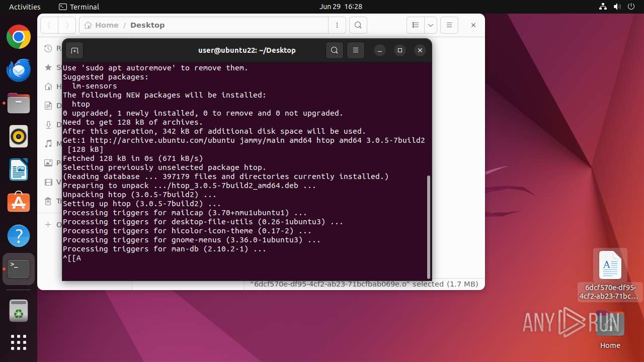Open the network status icon in the top bar
Screen dimensions: 644x362
[603, 7]
